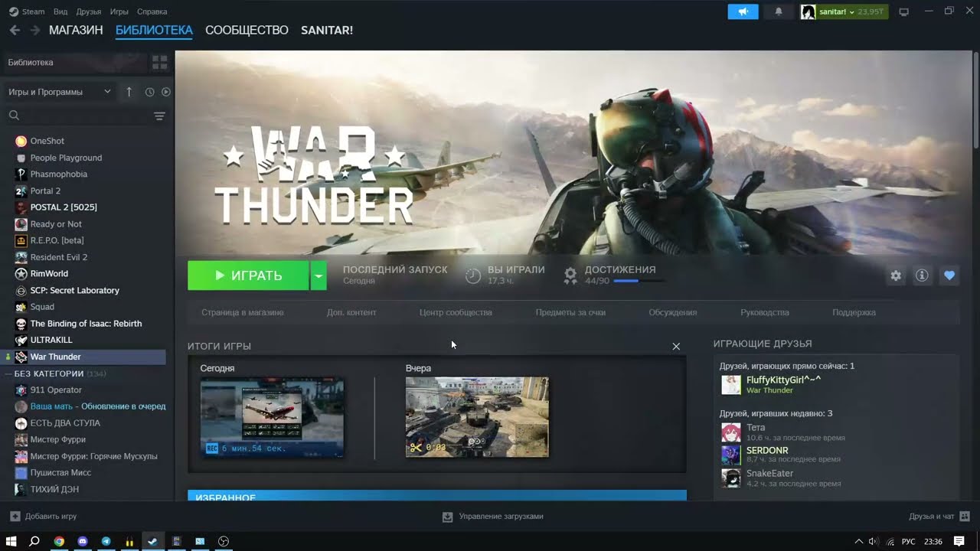Click the Add Game plus icon
This screenshot has width=980, height=551.
point(15,517)
